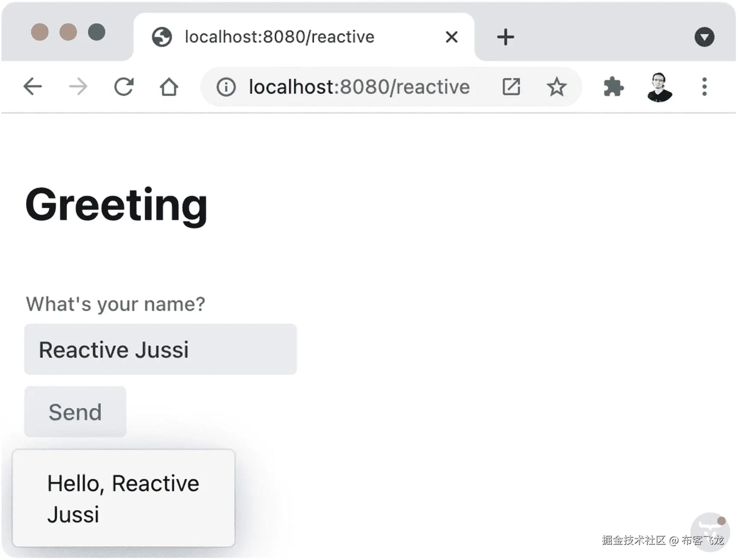This screenshot has width=738, height=560.
Task: Click the address bar URL text
Action: coord(359,87)
